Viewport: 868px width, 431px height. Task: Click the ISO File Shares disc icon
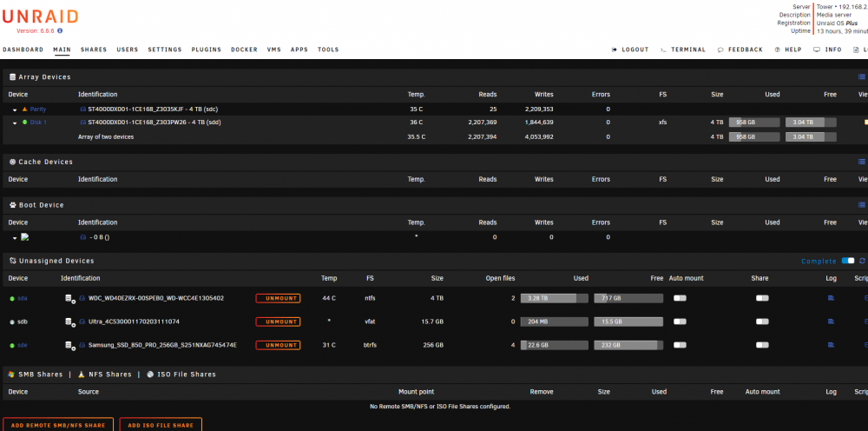tap(150, 375)
